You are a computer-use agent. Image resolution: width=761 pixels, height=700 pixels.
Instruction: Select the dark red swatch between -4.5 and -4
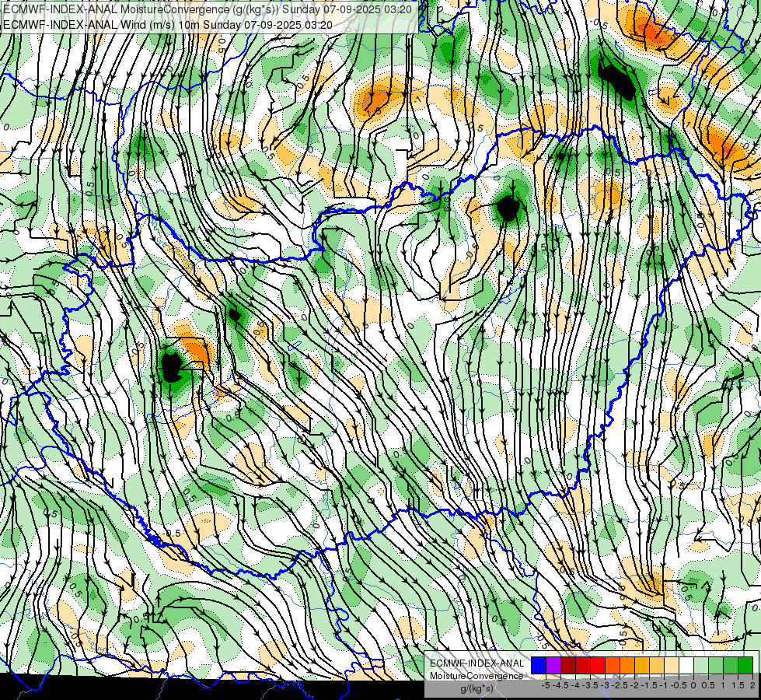(568, 666)
